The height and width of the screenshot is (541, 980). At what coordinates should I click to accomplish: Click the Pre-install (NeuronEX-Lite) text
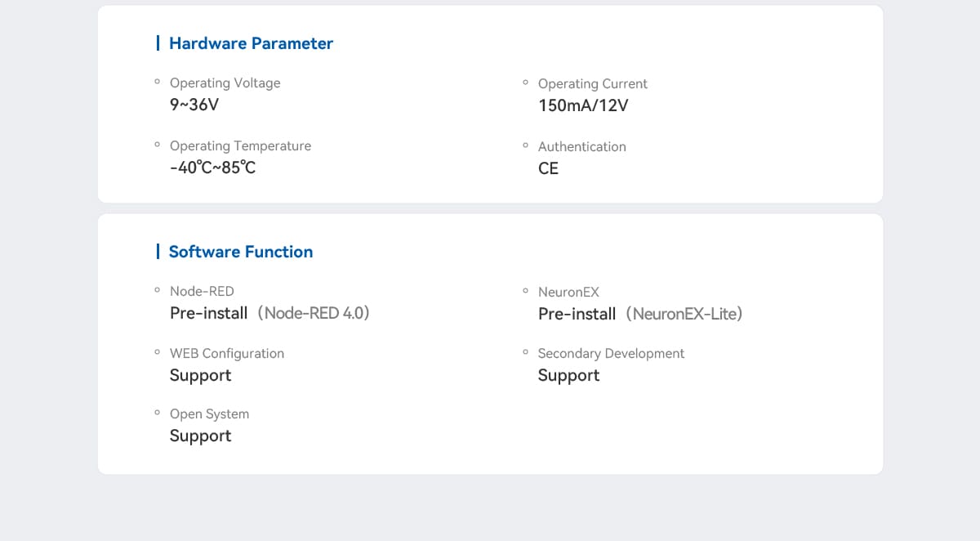click(640, 314)
